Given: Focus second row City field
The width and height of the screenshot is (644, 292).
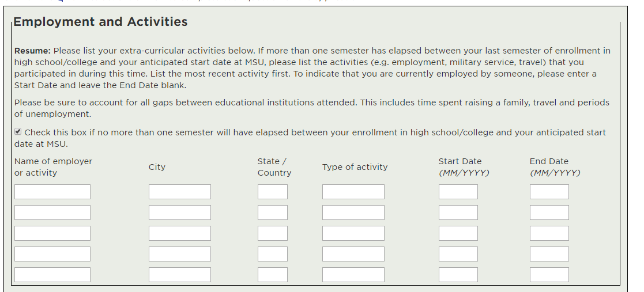Looking at the screenshot, I should pyautogui.click(x=180, y=213).
